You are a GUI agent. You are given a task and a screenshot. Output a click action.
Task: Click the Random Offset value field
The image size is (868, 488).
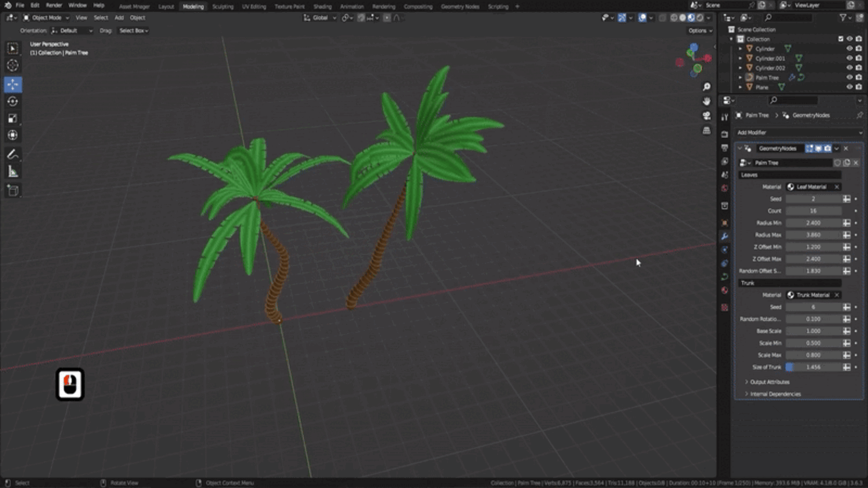[814, 271]
